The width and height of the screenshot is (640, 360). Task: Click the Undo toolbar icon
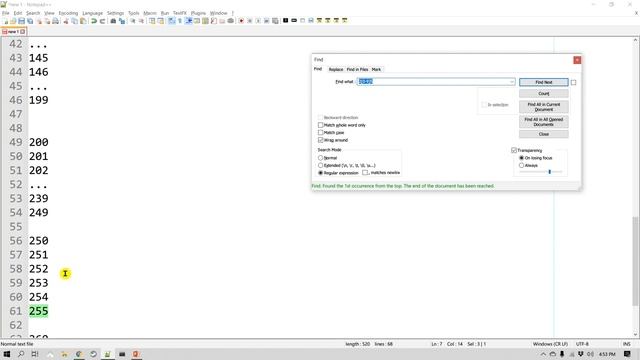(94, 21)
